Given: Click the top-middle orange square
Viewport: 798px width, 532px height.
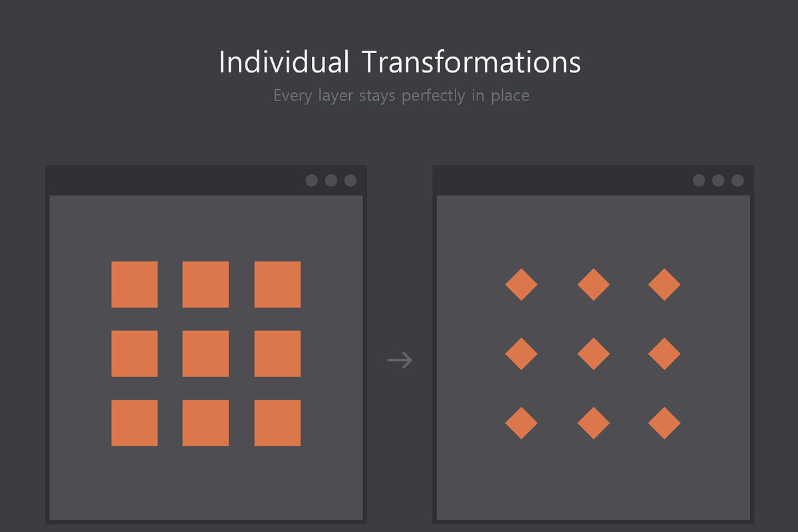Looking at the screenshot, I should point(205,283).
